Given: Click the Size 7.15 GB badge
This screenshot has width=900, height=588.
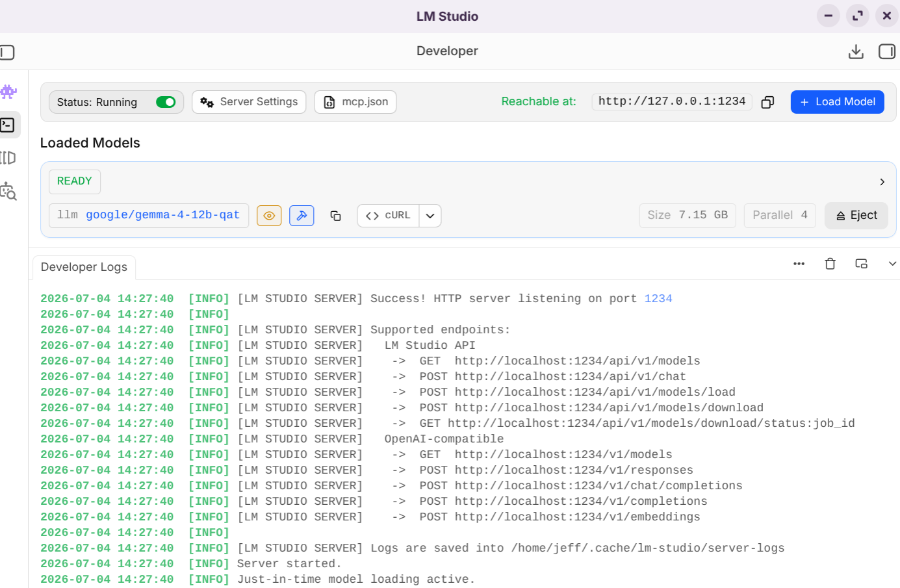Looking at the screenshot, I should coord(688,215).
